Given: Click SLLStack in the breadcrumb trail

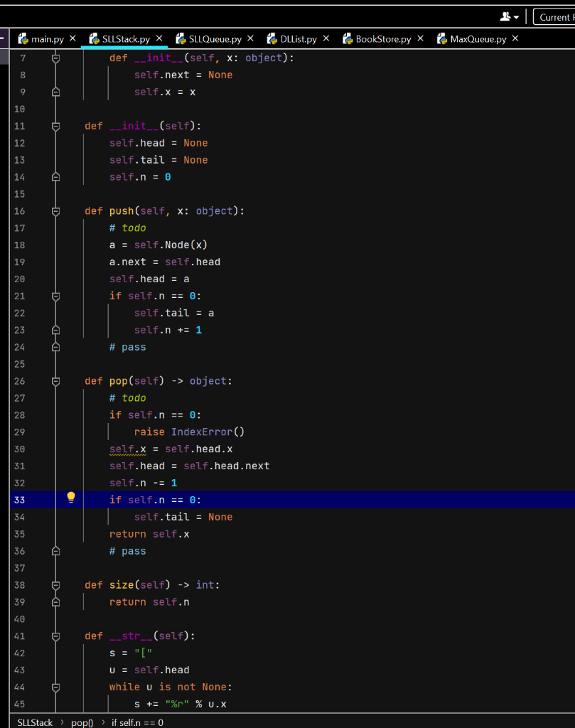Looking at the screenshot, I should point(33,722).
